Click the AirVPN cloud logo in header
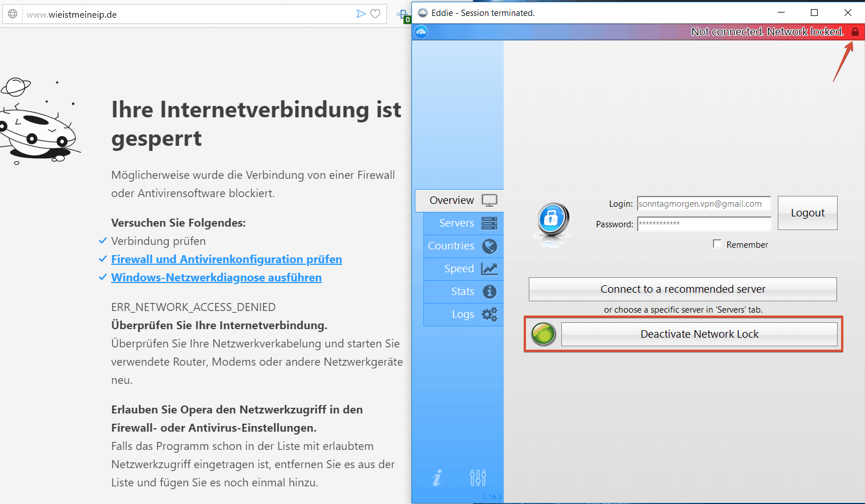The image size is (865, 504). pos(421,32)
